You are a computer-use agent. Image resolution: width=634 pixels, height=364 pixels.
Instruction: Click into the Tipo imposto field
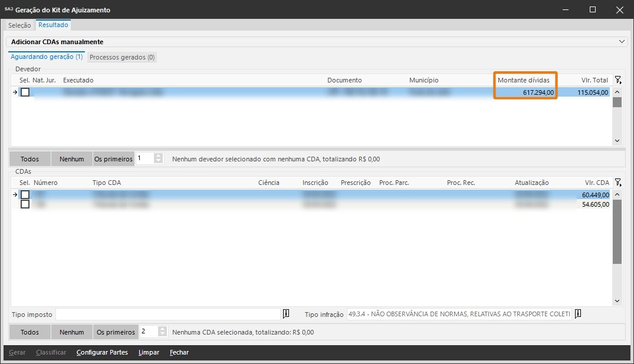click(167, 314)
